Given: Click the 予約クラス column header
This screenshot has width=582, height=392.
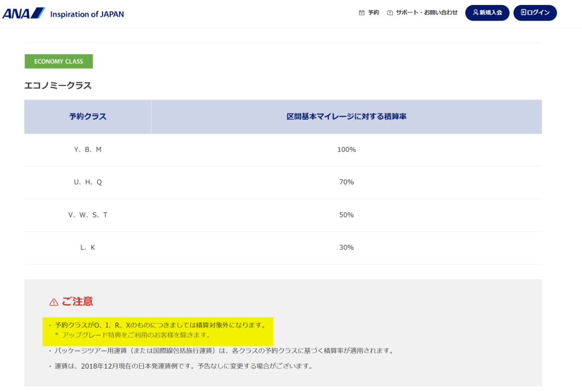Looking at the screenshot, I should pos(88,116).
